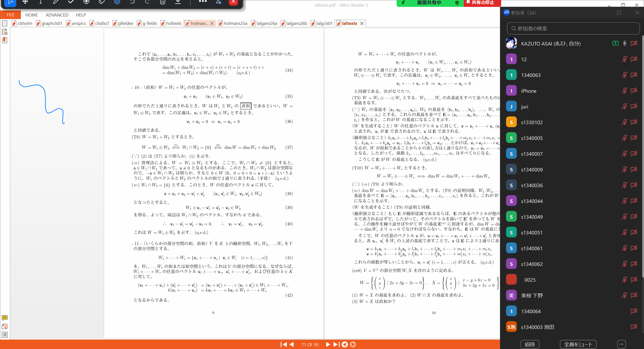Open the search document sidebar icon
Screen dimensions: 644x349
point(5,32)
